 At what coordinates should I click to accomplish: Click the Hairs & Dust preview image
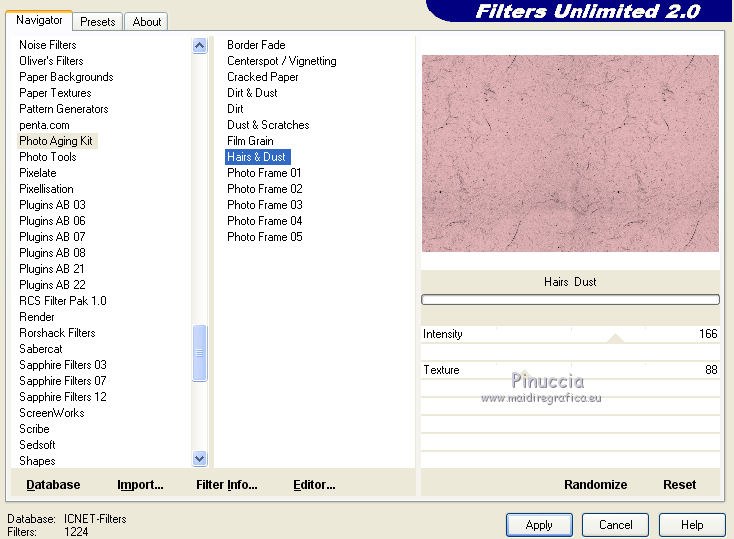click(570, 153)
